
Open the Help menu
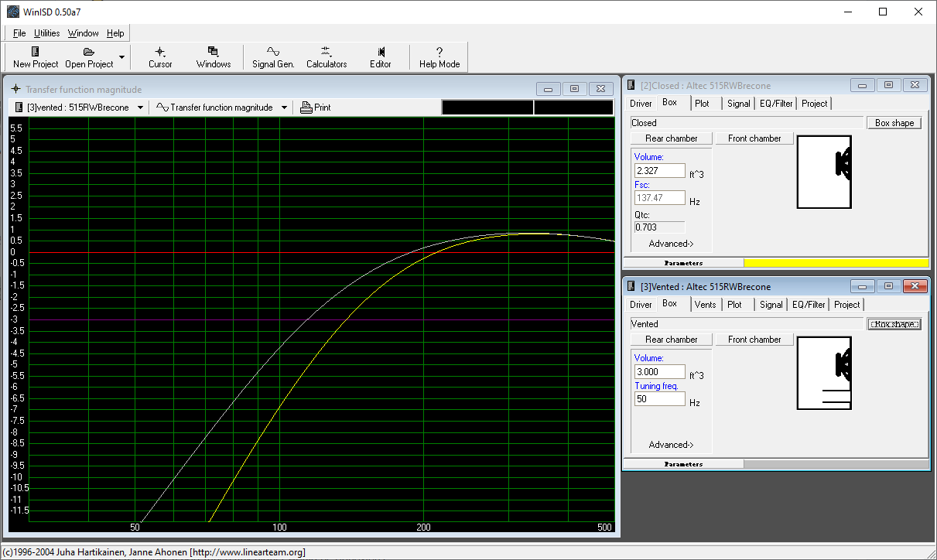click(115, 33)
